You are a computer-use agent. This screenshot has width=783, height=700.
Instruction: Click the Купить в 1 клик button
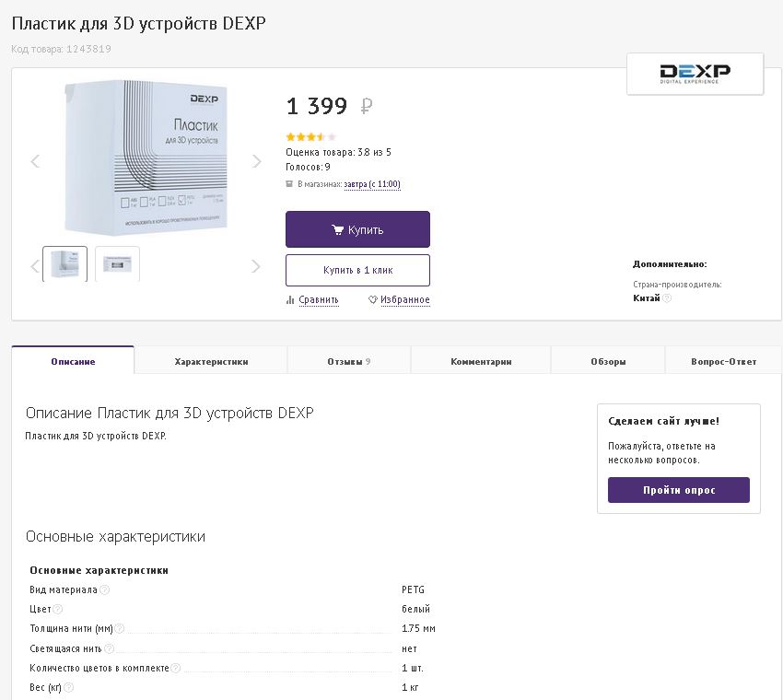click(357, 271)
